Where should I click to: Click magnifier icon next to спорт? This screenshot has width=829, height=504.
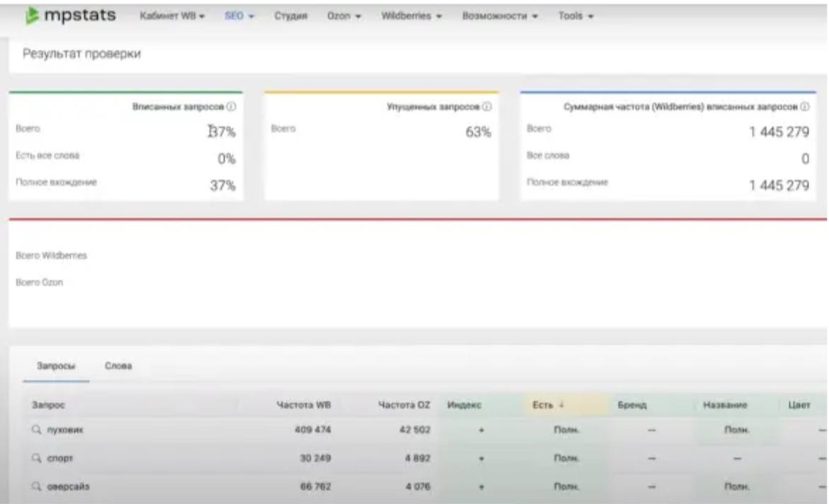pyautogui.click(x=36, y=458)
